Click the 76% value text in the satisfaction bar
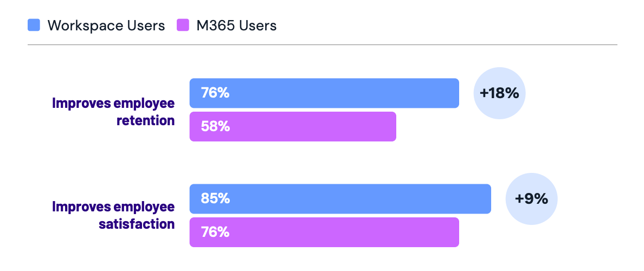 (x=215, y=233)
